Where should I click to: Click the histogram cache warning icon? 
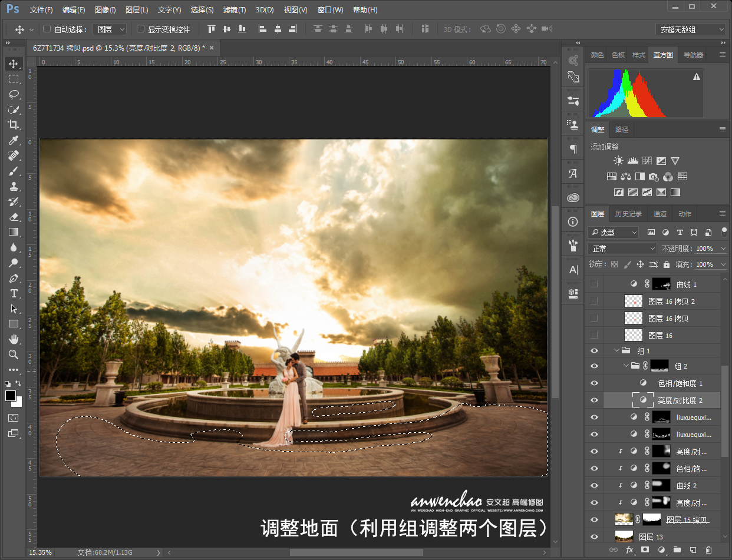click(697, 77)
